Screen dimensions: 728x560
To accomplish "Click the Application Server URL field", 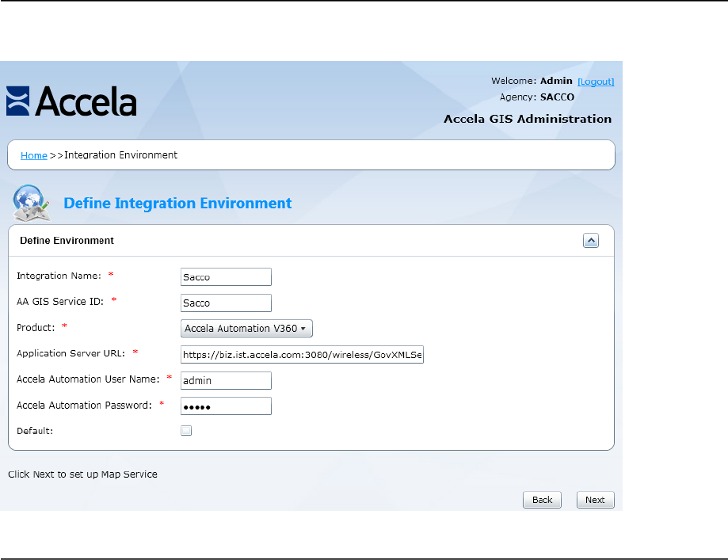I will [x=302, y=354].
